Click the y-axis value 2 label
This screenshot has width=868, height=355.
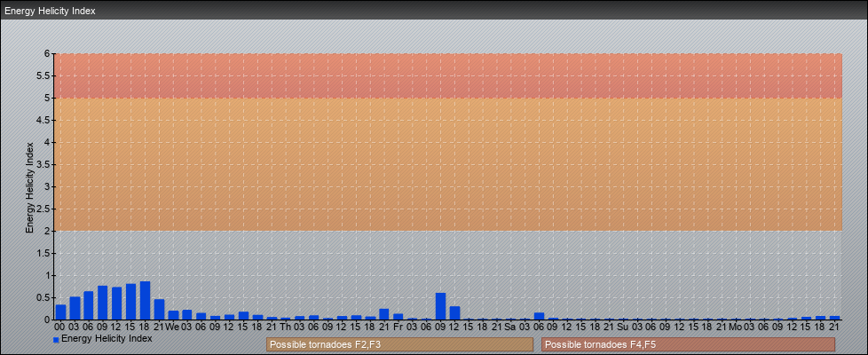point(50,231)
